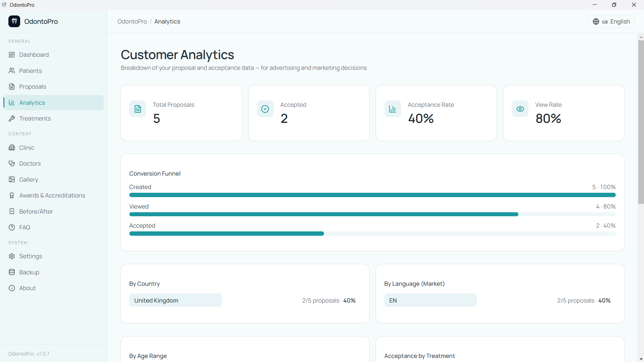Click the Viewed funnel progress bar
The height and width of the screenshot is (362, 644).
pyautogui.click(x=372, y=214)
